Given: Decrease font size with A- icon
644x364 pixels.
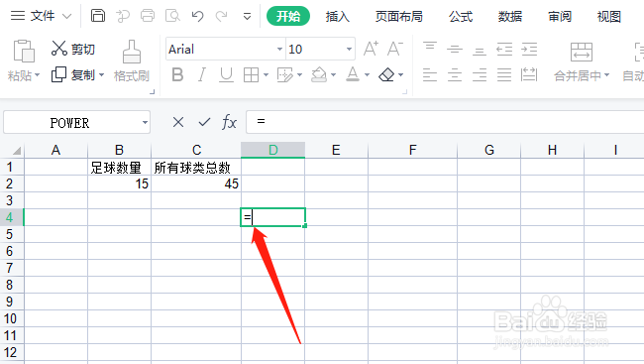Looking at the screenshot, I should click(x=395, y=49).
